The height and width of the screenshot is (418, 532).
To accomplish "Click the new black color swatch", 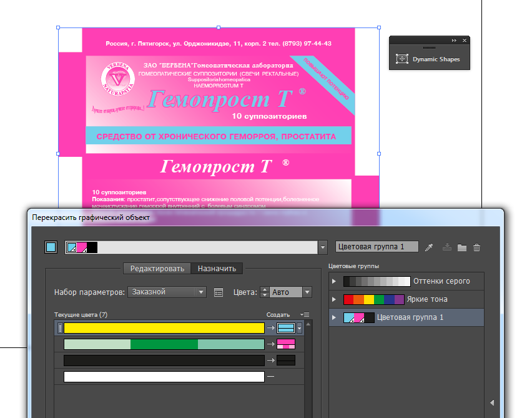I will [x=286, y=361].
